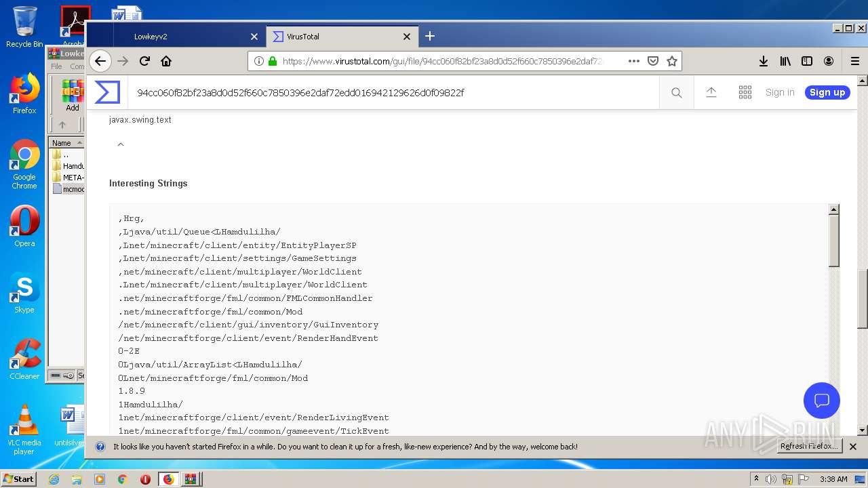Click the strings box scrollbar thumb
Viewport: 868px width, 488px height.
pos(834,241)
